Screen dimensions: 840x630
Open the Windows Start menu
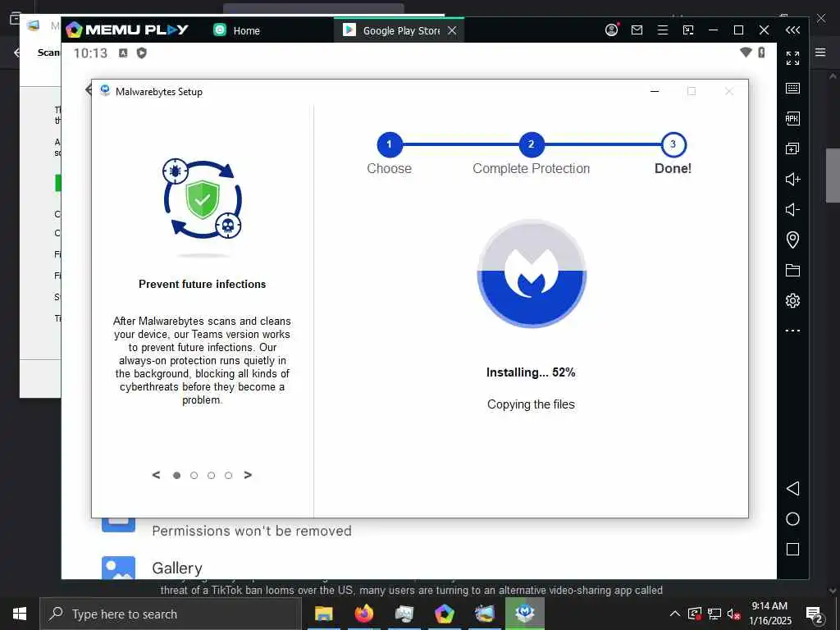20,614
